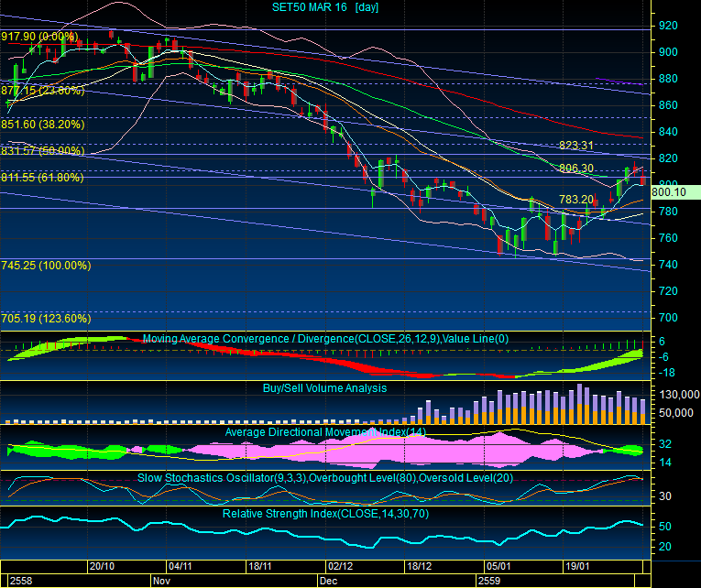This screenshot has width=701, height=588.
Task: Click the 20/10 date marker on time axis
Action: click(102, 567)
